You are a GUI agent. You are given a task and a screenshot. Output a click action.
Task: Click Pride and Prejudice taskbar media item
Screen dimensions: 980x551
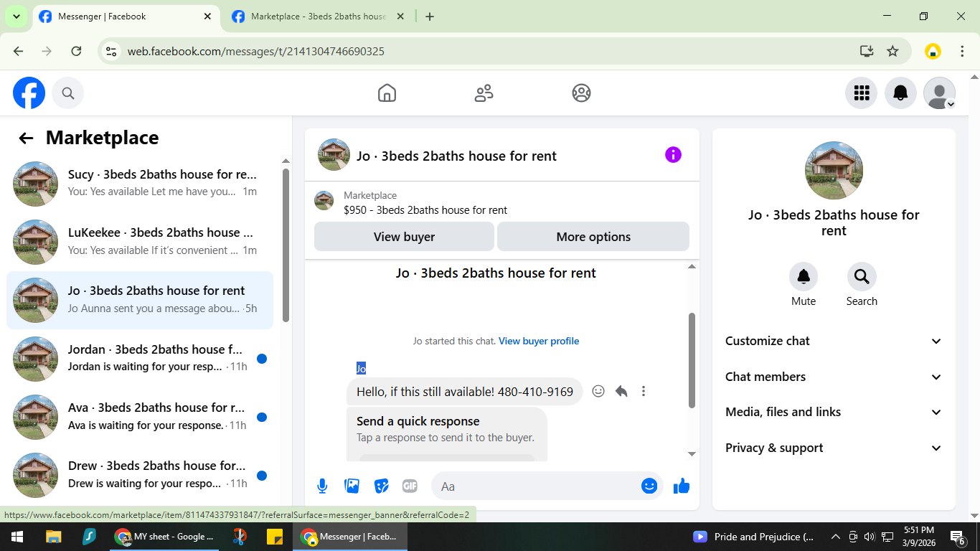point(753,537)
